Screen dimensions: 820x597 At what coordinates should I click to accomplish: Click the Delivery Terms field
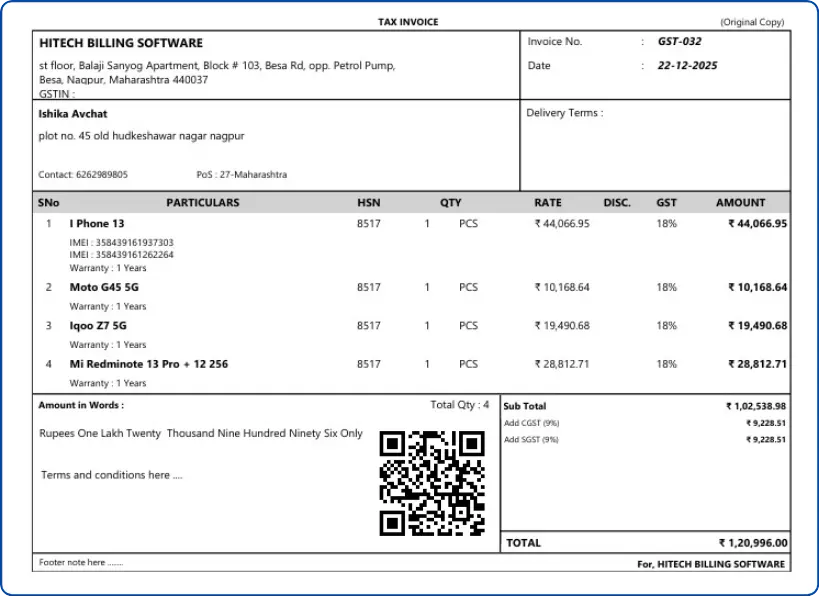pos(565,113)
